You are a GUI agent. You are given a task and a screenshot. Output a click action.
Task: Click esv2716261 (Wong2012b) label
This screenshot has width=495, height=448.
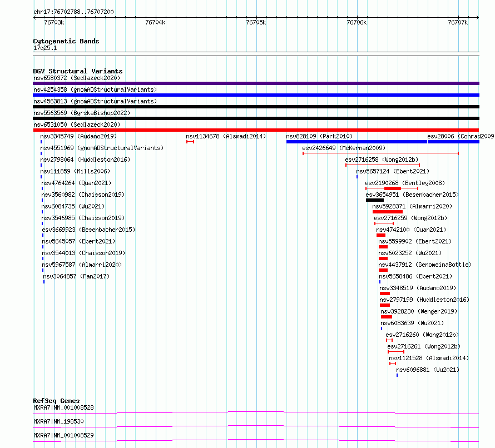(424, 346)
